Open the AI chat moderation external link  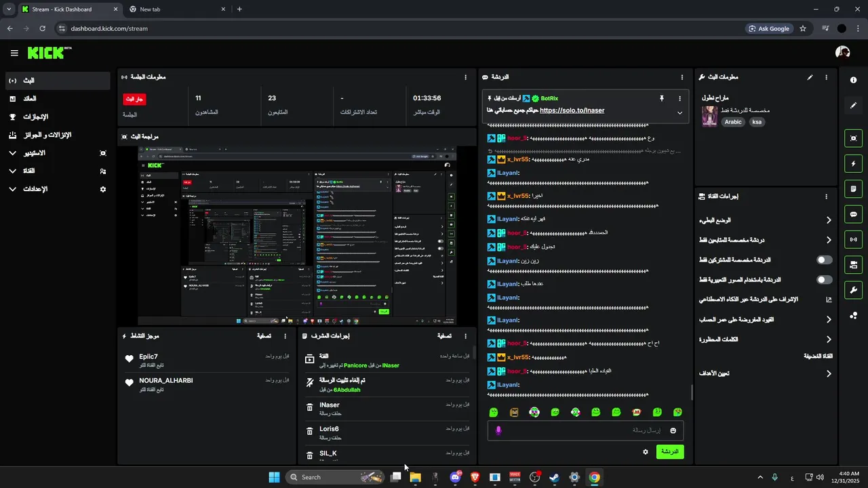829,299
